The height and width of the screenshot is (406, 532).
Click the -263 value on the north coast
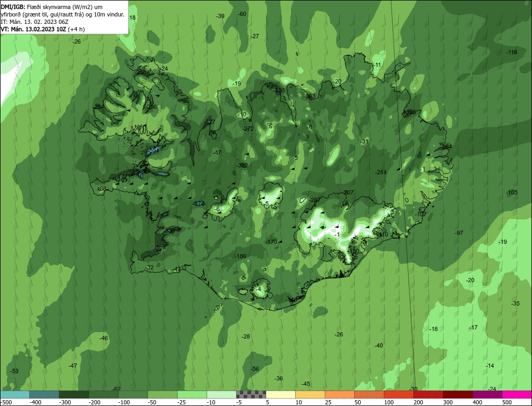coord(310,96)
